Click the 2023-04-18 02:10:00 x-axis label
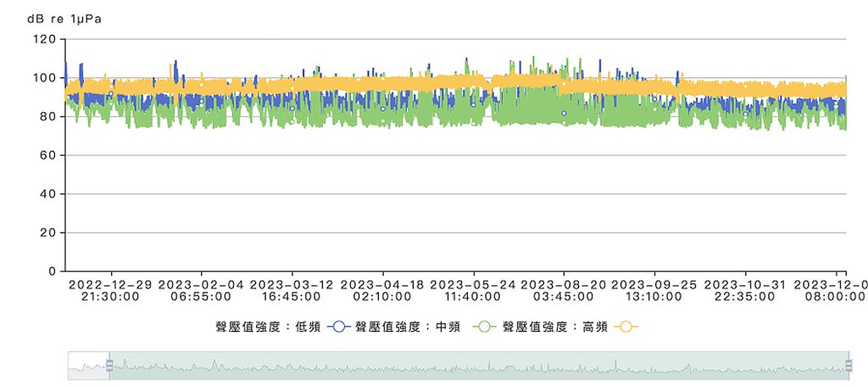Viewport: 868px width, 387px height. (382, 290)
